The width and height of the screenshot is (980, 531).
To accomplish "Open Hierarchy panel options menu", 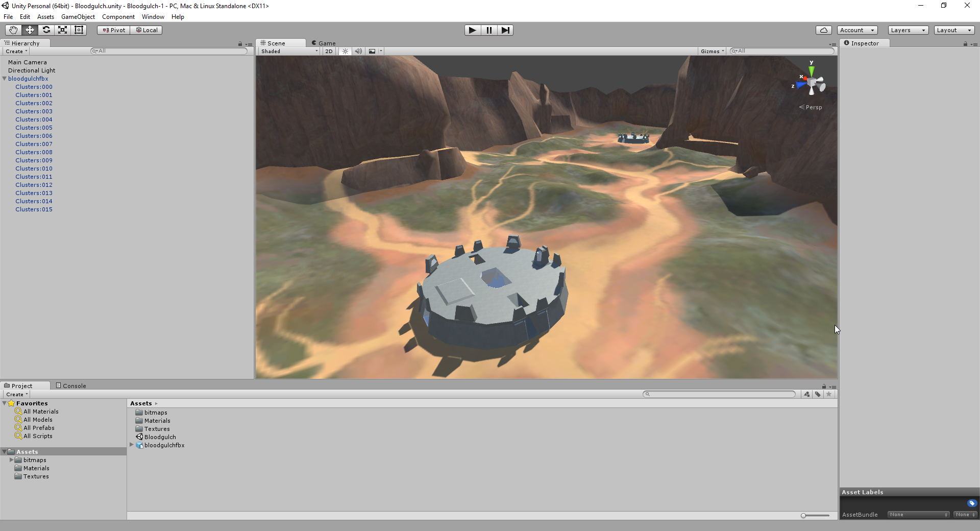I will tap(249, 44).
